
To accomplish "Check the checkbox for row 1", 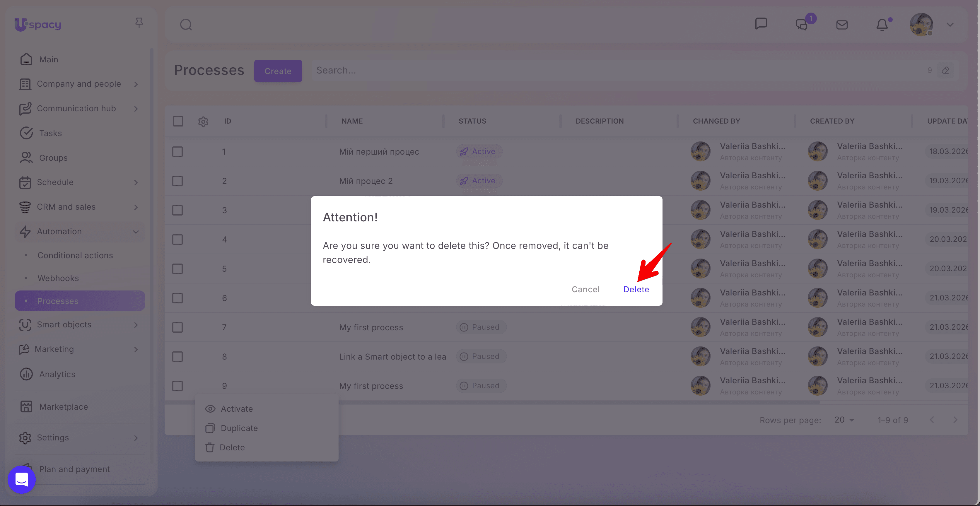I will tap(178, 151).
